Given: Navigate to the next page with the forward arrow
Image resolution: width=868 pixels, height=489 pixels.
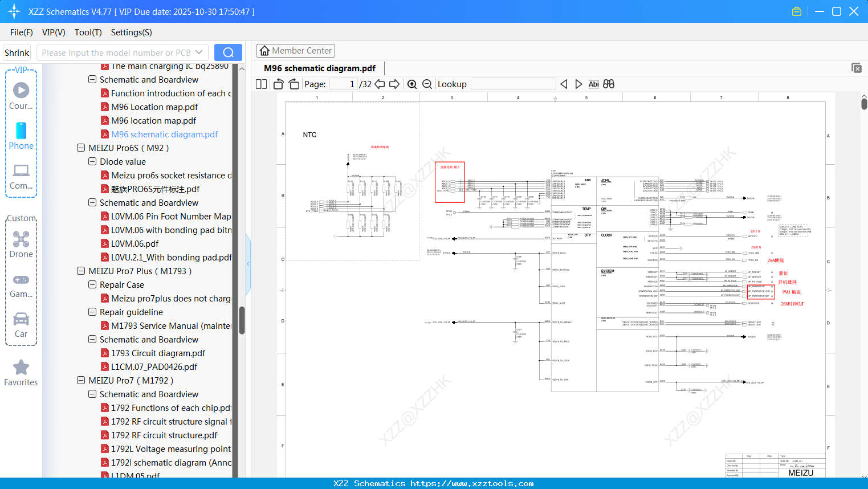Looking at the screenshot, I should click(x=394, y=84).
